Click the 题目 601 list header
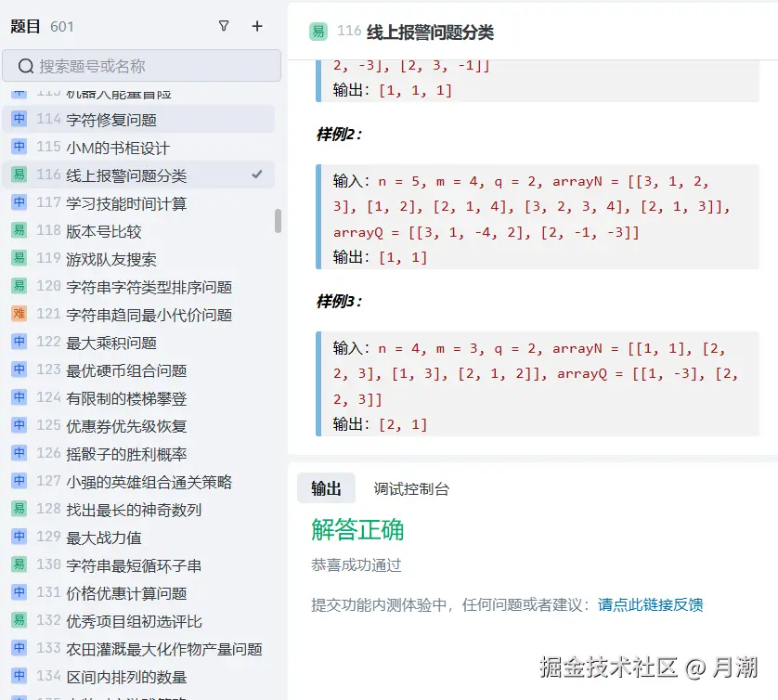778x700 pixels. (x=42, y=27)
